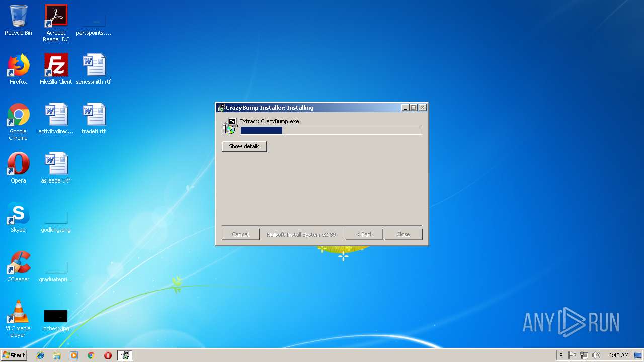Click the disabled Cancel button
This screenshot has height=362, width=644.
240,234
